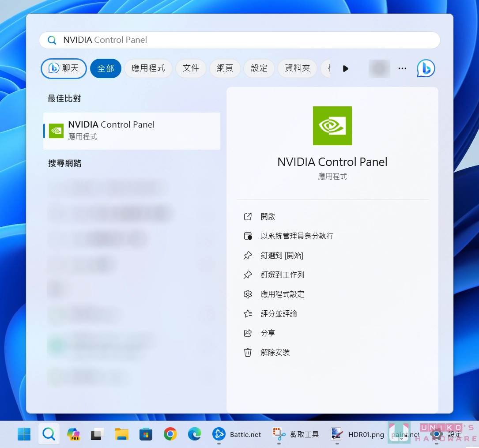Click the search magnifier icon in search box

[x=52, y=40]
